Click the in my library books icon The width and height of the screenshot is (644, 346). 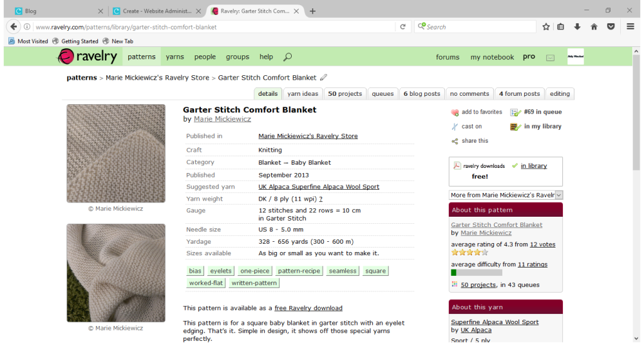(x=515, y=127)
